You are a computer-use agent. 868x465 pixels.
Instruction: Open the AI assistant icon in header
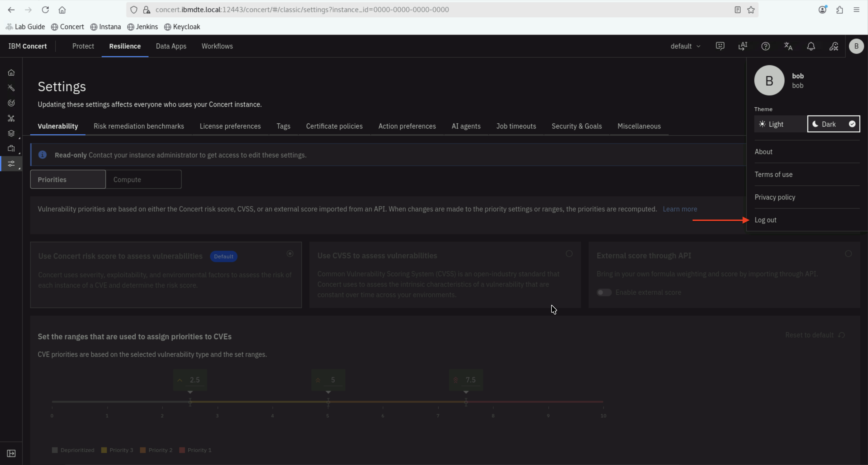tap(743, 46)
